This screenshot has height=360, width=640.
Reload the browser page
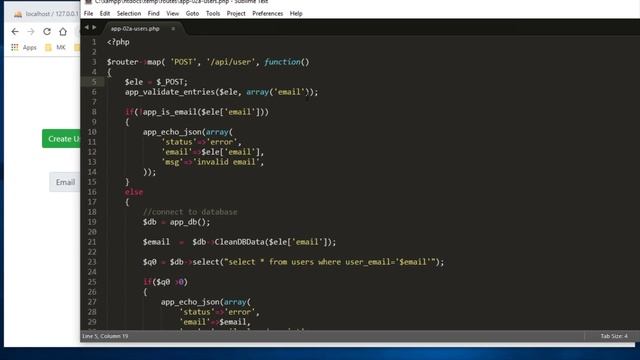47,31
